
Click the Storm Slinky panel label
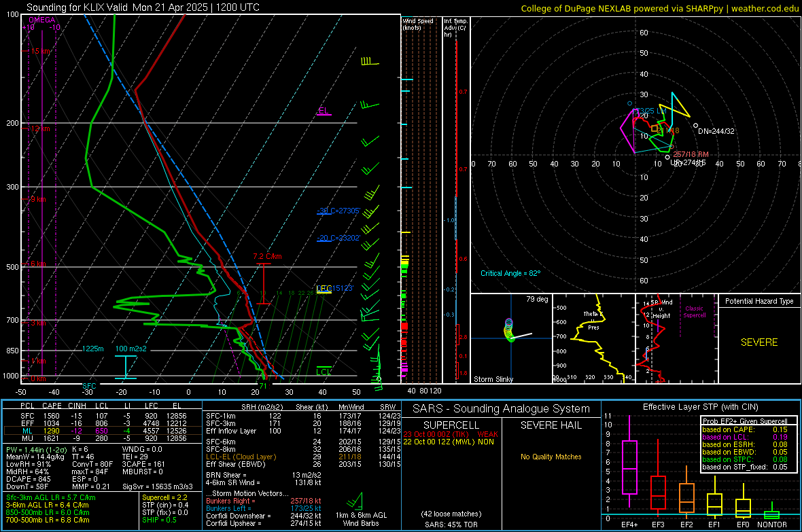pyautogui.click(x=493, y=379)
